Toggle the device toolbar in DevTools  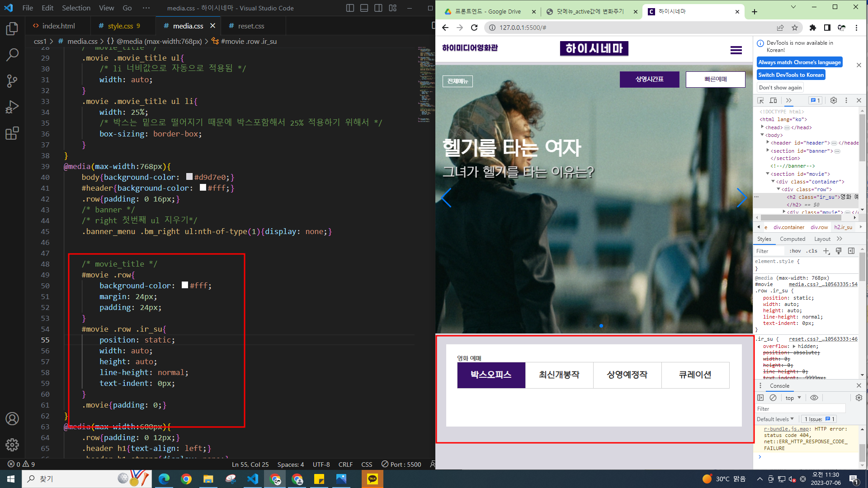click(x=774, y=100)
